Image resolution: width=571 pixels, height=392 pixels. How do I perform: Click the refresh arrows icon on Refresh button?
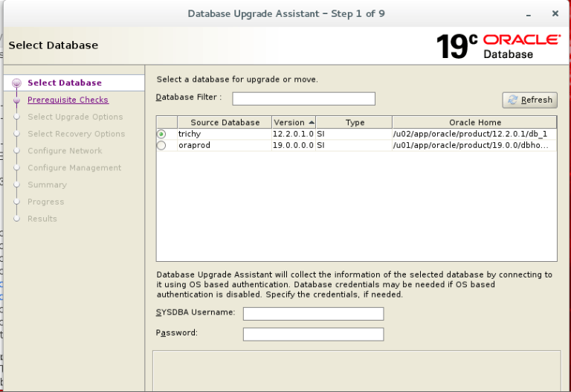[x=513, y=100]
